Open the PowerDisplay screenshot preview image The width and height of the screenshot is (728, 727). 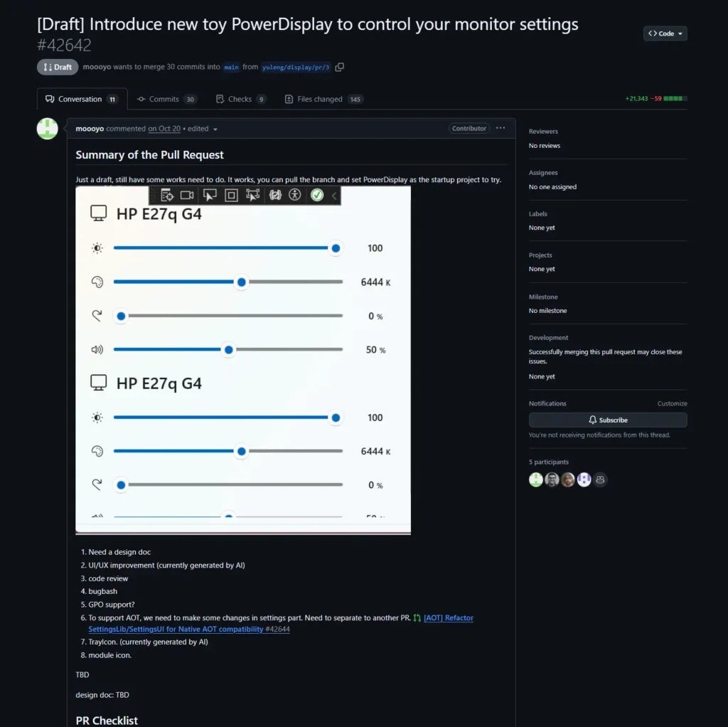(242, 356)
